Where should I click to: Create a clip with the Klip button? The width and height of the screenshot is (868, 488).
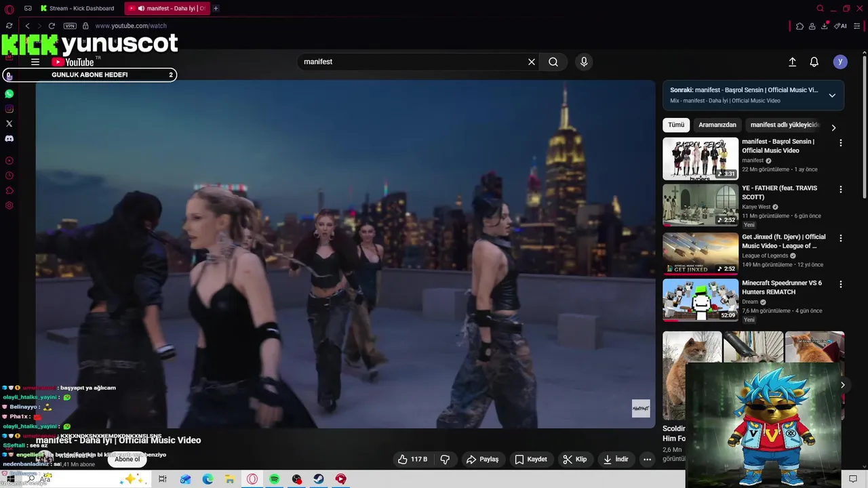(x=575, y=460)
